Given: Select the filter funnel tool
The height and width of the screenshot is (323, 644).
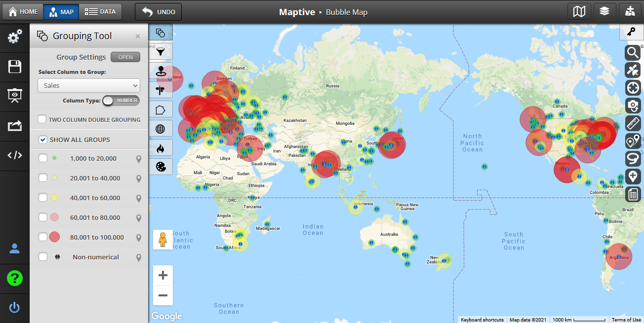Looking at the screenshot, I should pos(161,51).
